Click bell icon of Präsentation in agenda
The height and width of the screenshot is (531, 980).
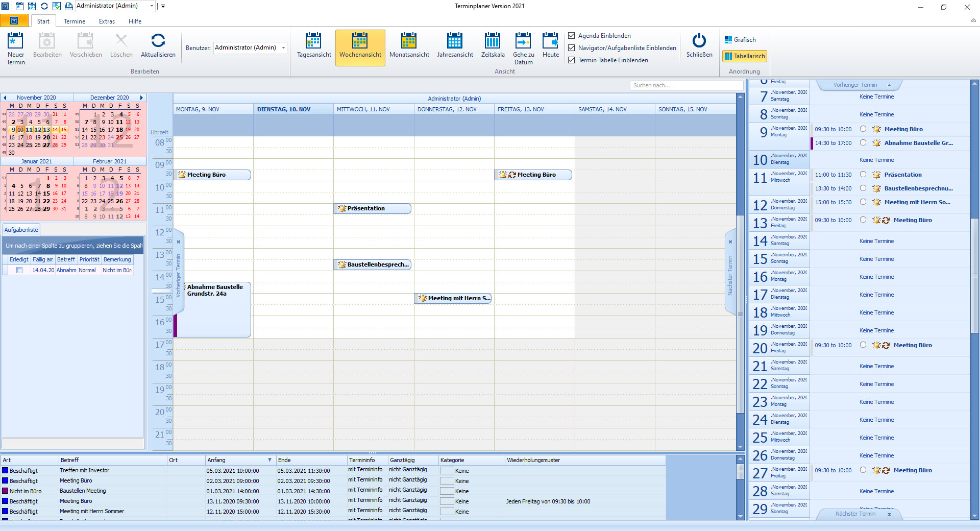876,175
